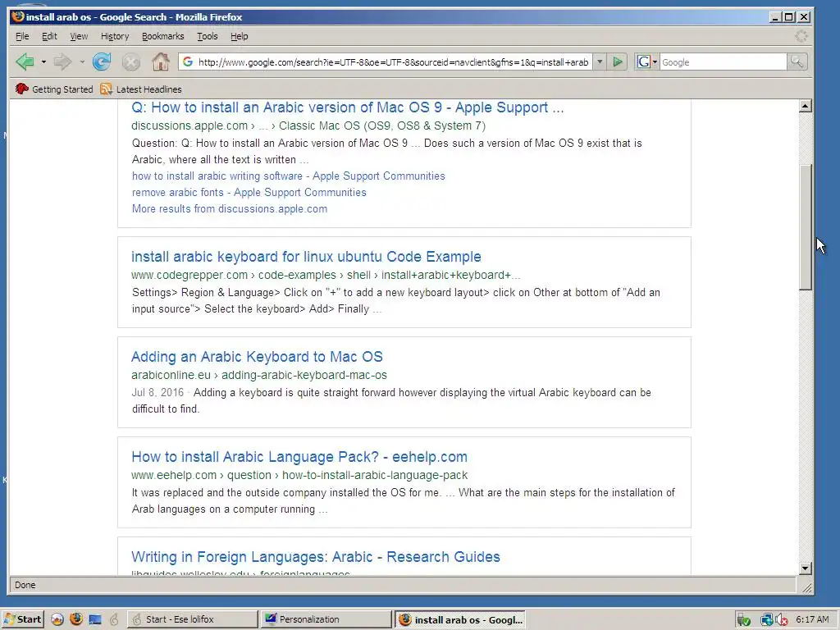Viewport: 840px width, 630px height.
Task: Open the History menu
Action: 115,36
